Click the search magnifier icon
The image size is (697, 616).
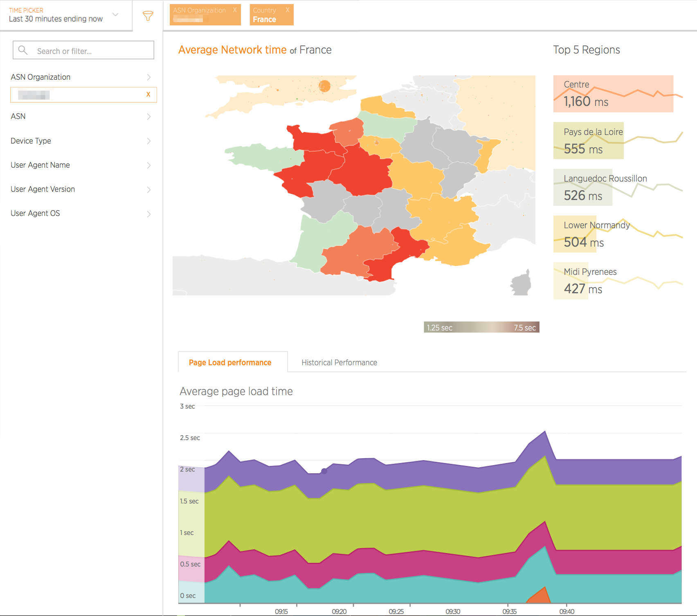tap(23, 50)
